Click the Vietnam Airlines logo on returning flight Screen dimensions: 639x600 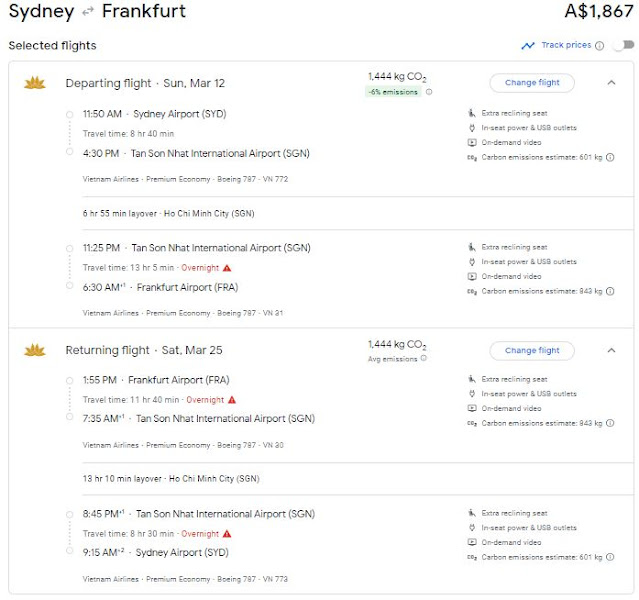coord(35,350)
